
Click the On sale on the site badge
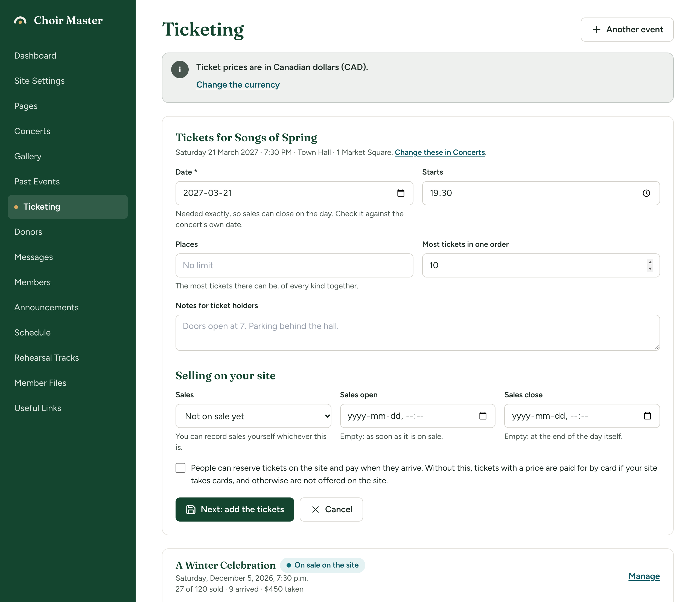coord(322,565)
